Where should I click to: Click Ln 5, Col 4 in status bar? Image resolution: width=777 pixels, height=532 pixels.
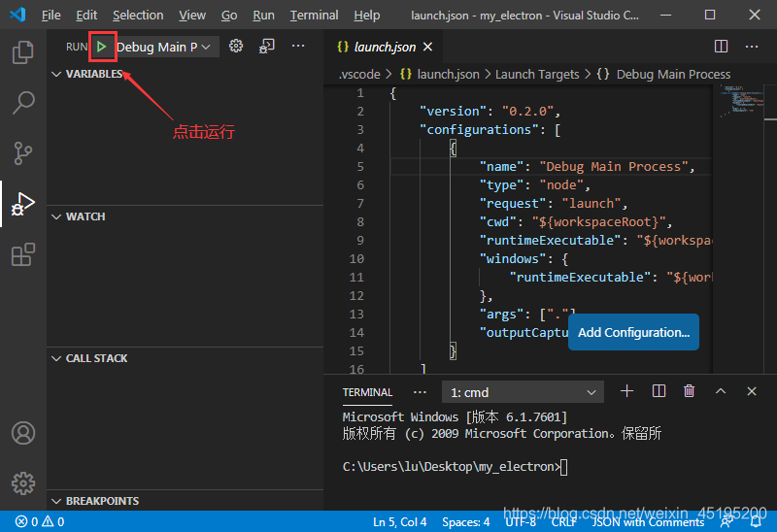(399, 522)
